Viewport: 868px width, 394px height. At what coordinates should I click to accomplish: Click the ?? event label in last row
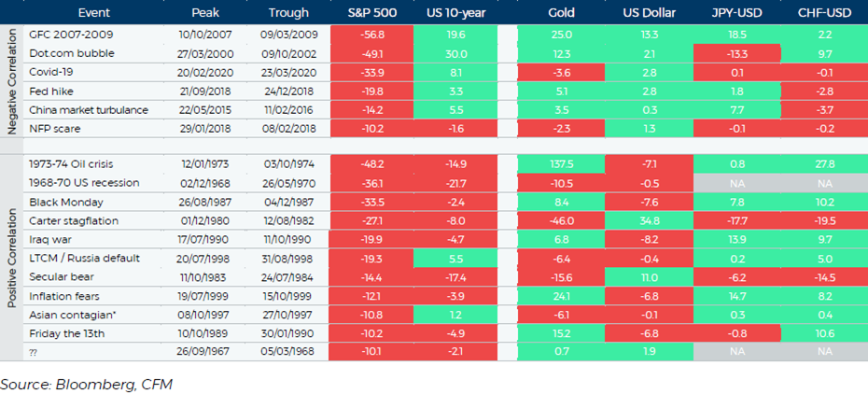(x=35, y=352)
